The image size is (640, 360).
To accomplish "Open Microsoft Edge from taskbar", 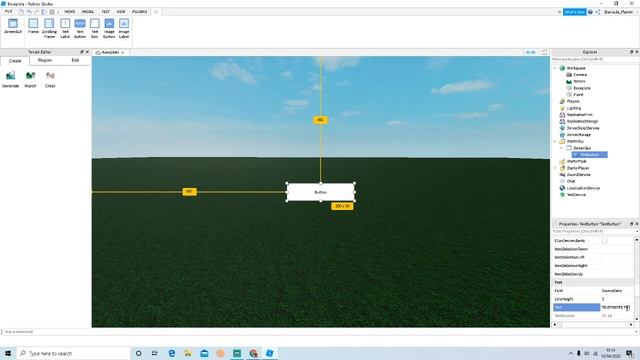I will pos(172,353).
